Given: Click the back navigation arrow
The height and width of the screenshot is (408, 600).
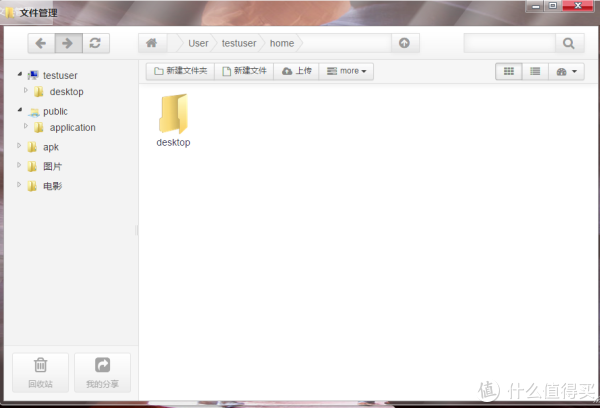Looking at the screenshot, I should click(41, 43).
